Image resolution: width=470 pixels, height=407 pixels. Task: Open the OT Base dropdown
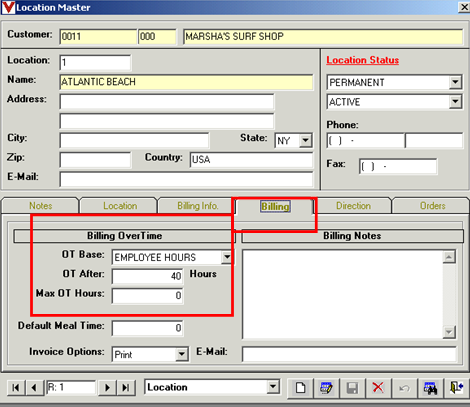pos(227,257)
